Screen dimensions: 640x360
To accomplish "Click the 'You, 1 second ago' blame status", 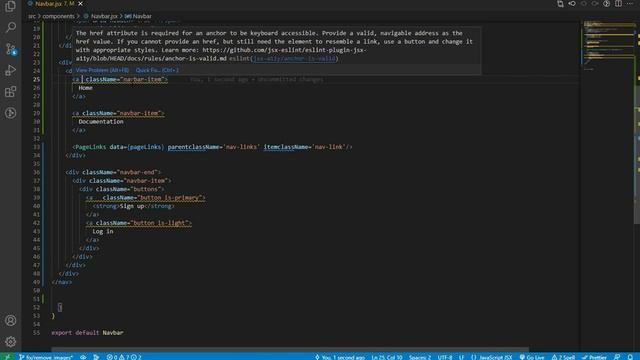I will coord(340,357).
